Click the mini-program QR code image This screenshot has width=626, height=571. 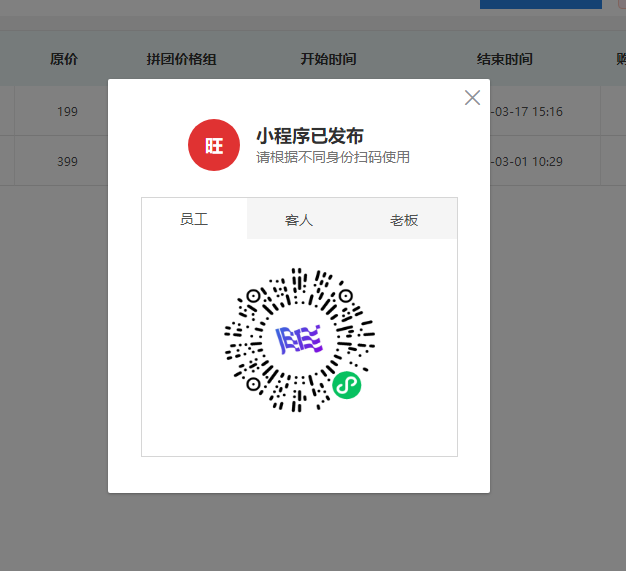[x=299, y=340]
